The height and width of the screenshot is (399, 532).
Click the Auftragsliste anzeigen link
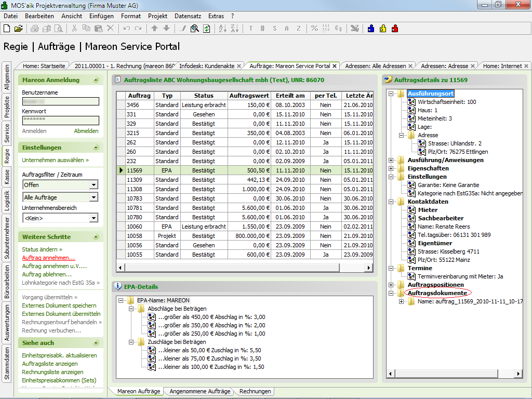pyautogui.click(x=50, y=364)
